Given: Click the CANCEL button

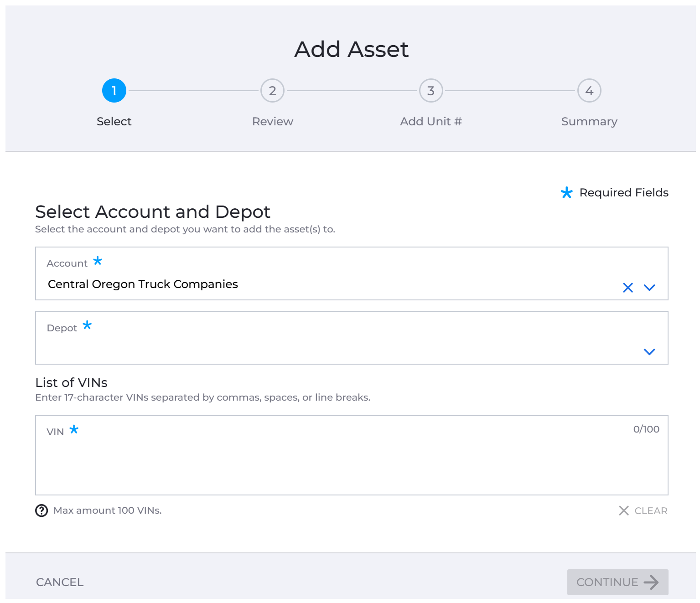Looking at the screenshot, I should pos(60,582).
